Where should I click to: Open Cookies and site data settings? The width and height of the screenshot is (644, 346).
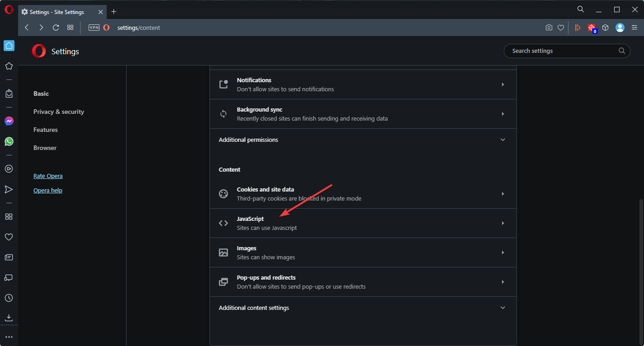click(x=363, y=194)
